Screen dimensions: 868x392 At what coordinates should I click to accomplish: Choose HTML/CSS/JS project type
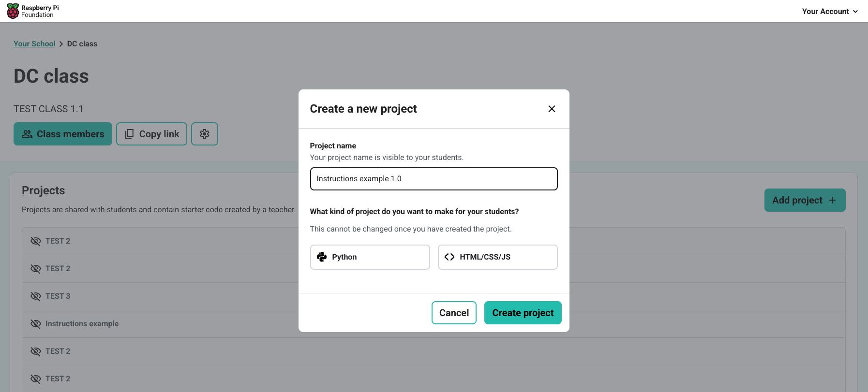coord(497,257)
